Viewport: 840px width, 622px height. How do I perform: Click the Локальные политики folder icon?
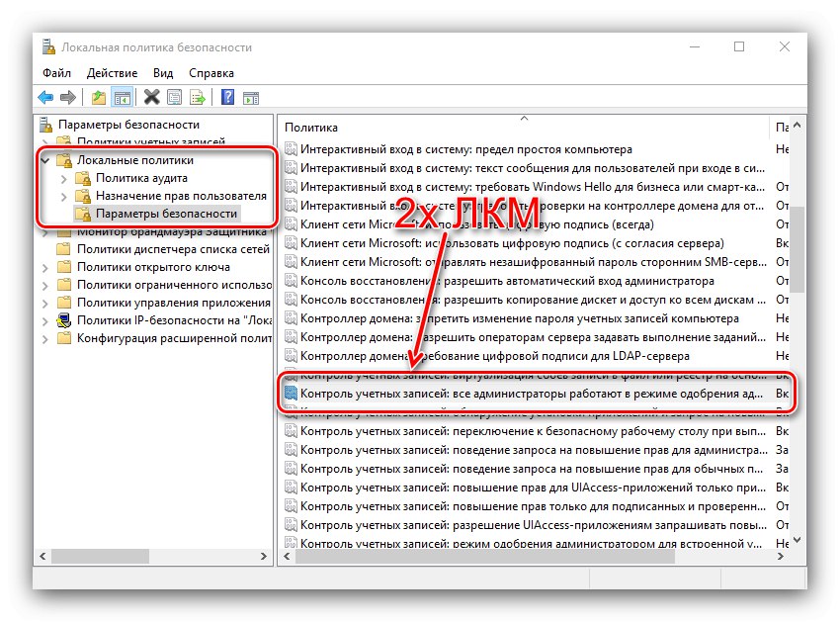pos(64,160)
